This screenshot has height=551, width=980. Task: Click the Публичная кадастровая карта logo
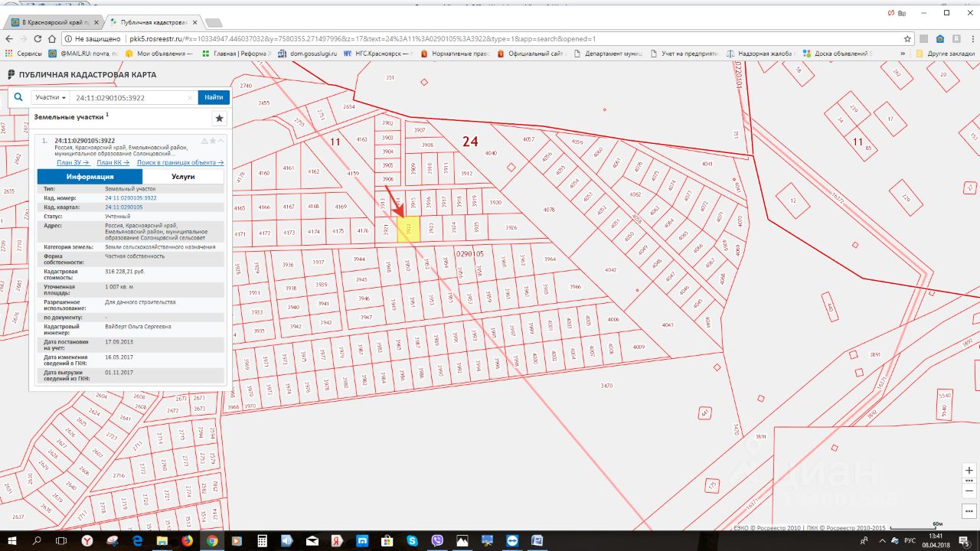pos(81,75)
